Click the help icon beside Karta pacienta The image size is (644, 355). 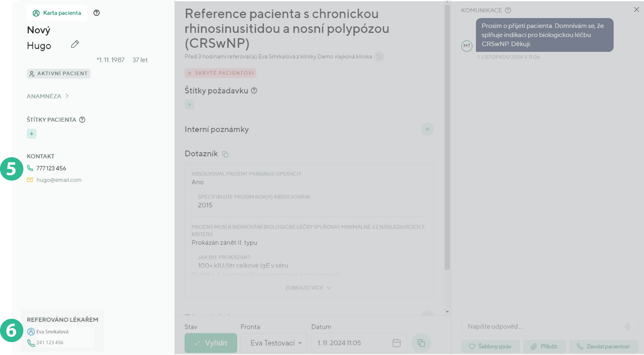[x=97, y=13]
